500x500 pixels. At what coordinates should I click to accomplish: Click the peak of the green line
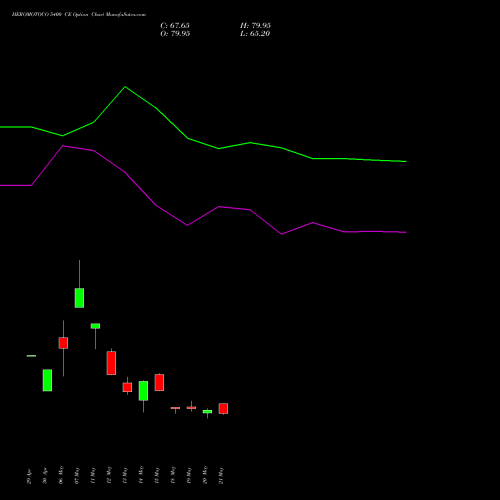tap(125, 87)
